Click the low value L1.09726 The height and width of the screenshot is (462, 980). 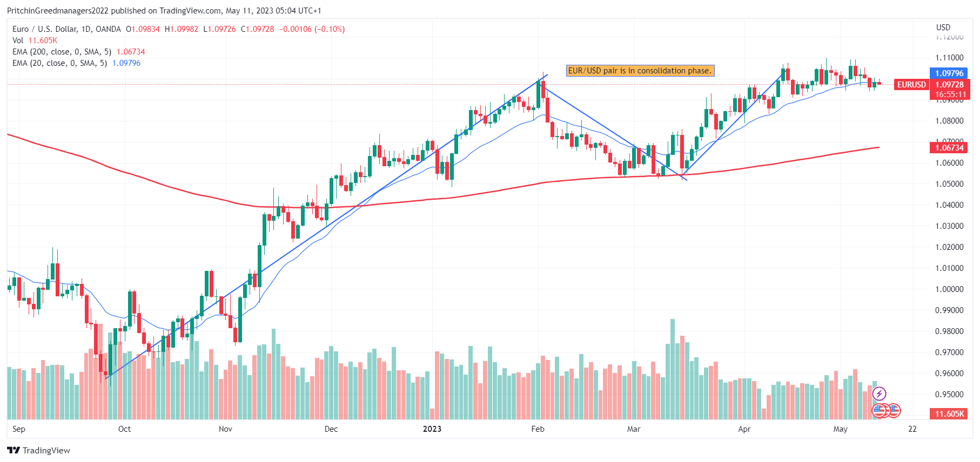[220, 29]
